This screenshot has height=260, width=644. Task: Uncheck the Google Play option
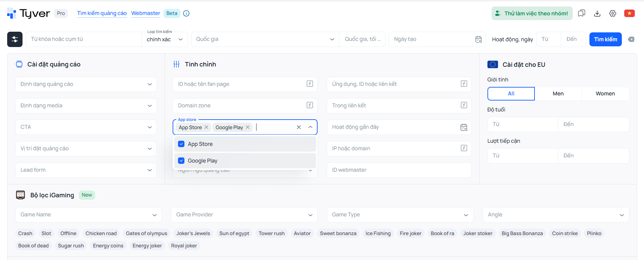(x=245, y=161)
